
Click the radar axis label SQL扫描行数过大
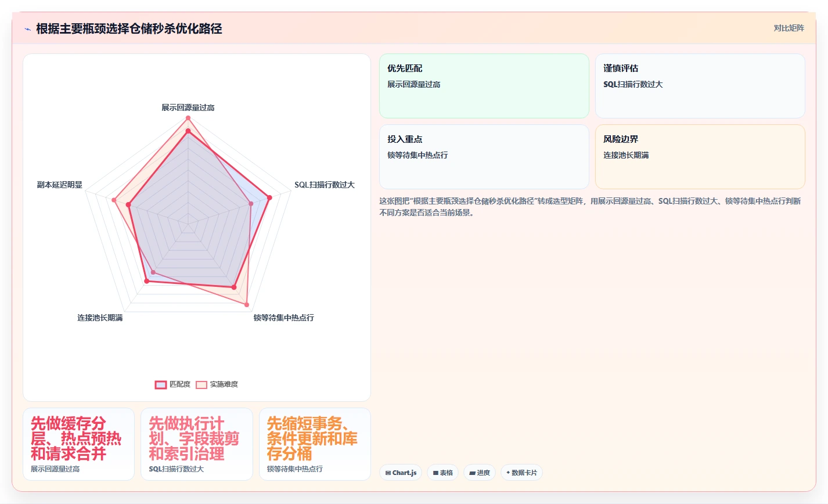[x=325, y=185]
